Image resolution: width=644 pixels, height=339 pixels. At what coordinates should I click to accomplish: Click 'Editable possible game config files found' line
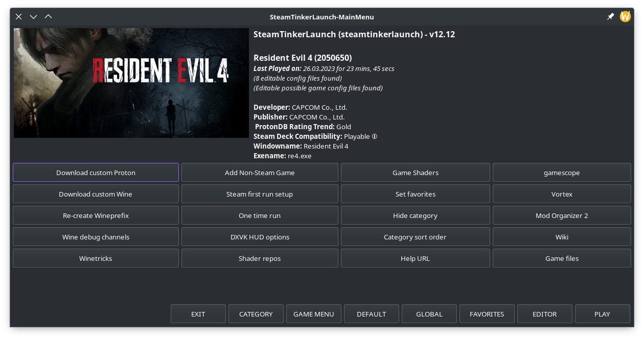click(x=318, y=88)
